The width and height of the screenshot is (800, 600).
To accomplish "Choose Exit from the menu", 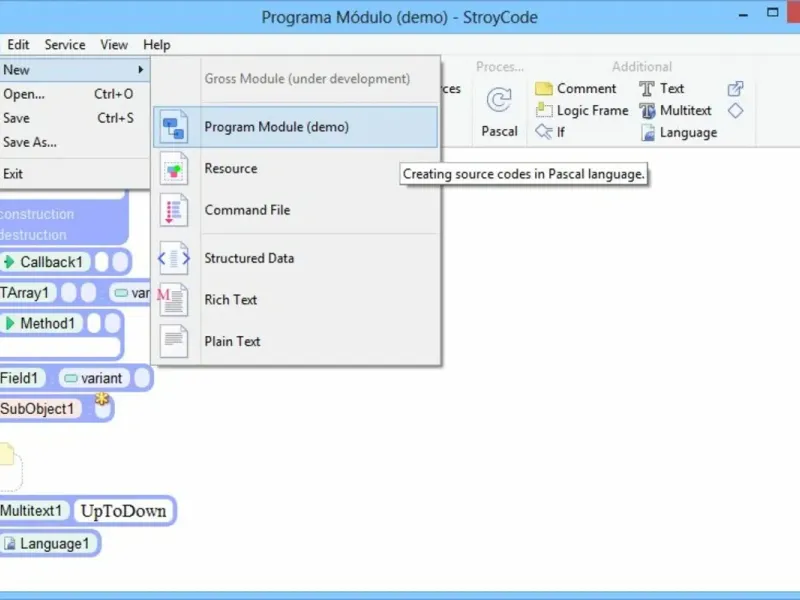I will pos(74,174).
